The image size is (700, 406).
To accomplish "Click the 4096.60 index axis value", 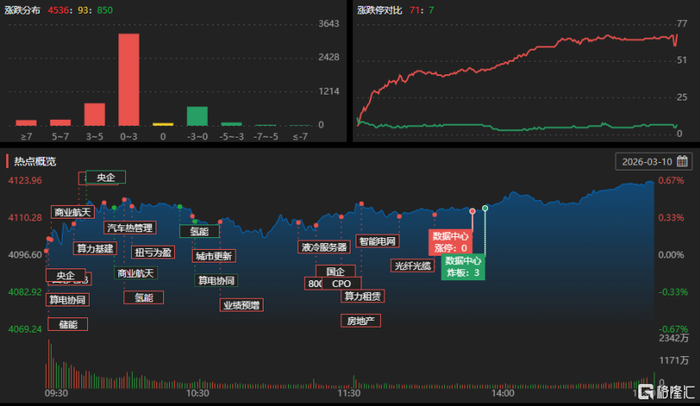I will (x=25, y=255).
